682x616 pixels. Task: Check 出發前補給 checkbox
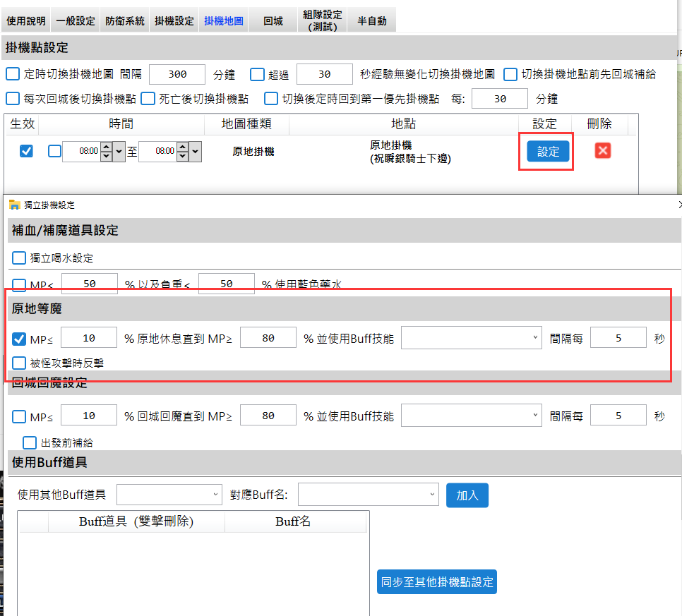point(30,443)
